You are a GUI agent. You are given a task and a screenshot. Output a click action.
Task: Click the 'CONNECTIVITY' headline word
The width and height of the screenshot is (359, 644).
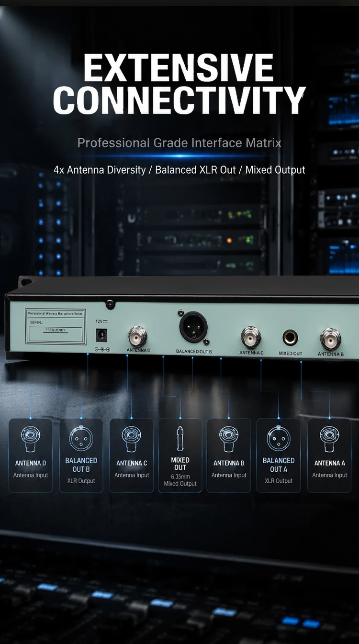179,100
